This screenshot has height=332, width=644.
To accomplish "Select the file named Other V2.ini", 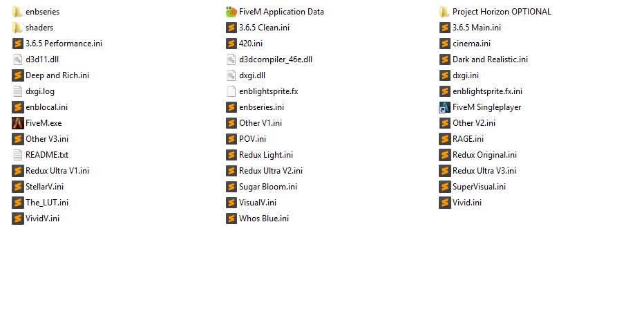I will (x=467, y=123).
